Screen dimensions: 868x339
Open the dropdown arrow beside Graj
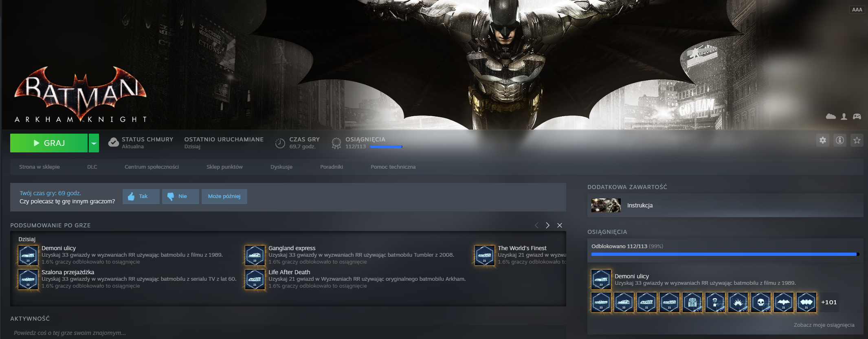point(94,143)
